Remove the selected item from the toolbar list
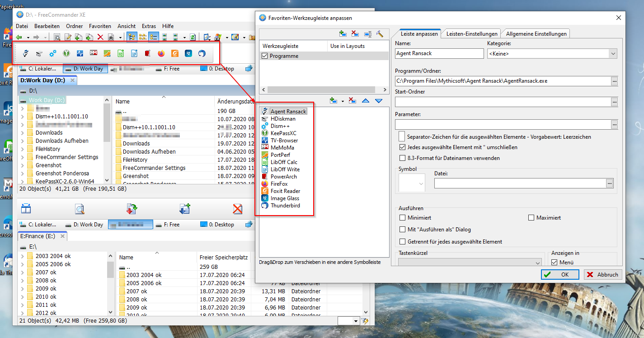Viewport: 644px width, 338px height. tap(353, 101)
